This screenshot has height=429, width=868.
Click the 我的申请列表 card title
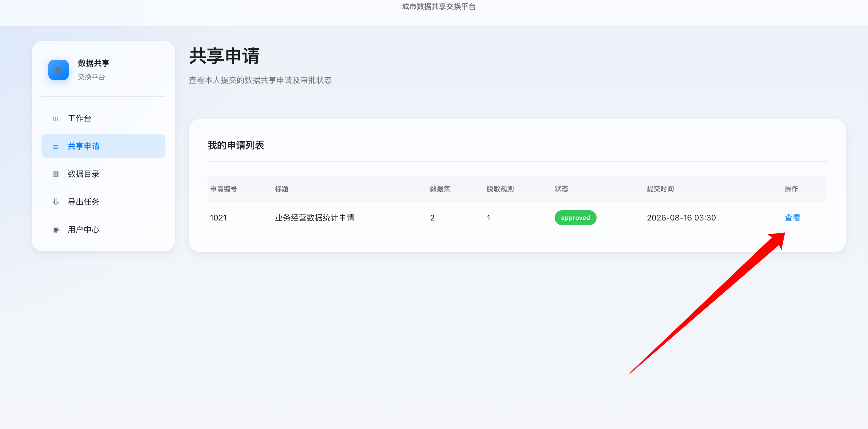point(236,145)
